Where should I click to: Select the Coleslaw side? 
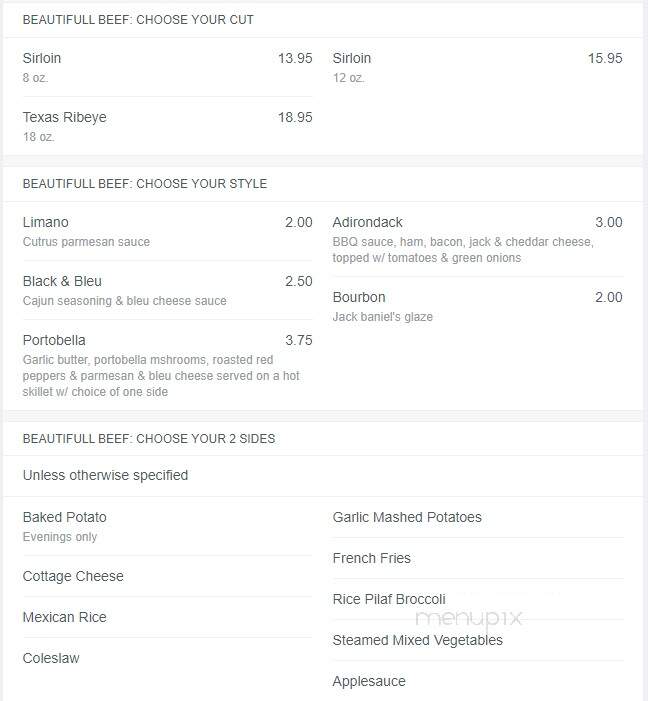click(167, 658)
